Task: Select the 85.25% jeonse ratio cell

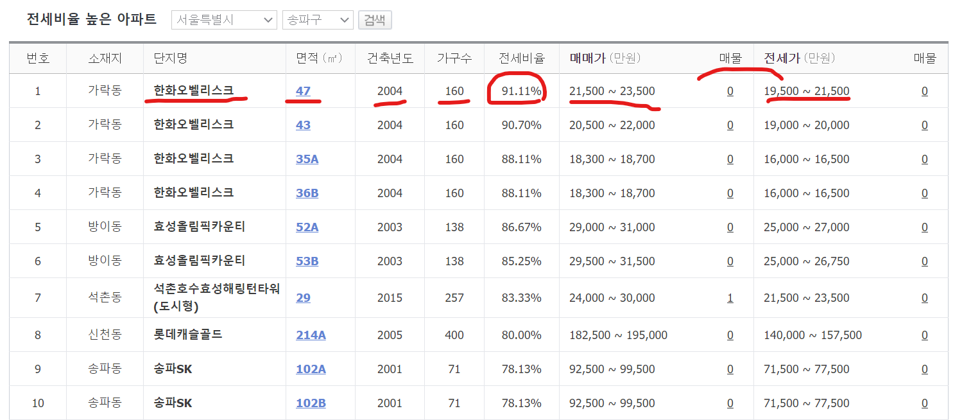Action: (x=522, y=261)
